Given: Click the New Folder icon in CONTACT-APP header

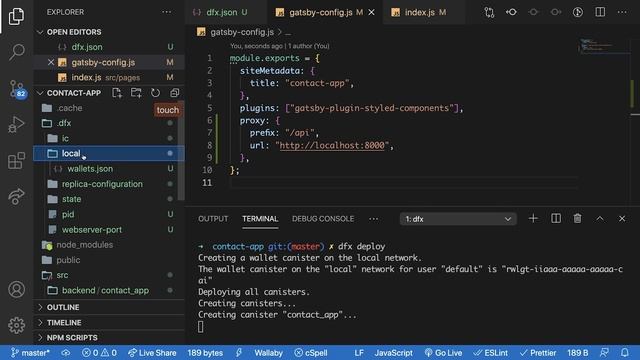Looking at the screenshot, I should coord(136,93).
